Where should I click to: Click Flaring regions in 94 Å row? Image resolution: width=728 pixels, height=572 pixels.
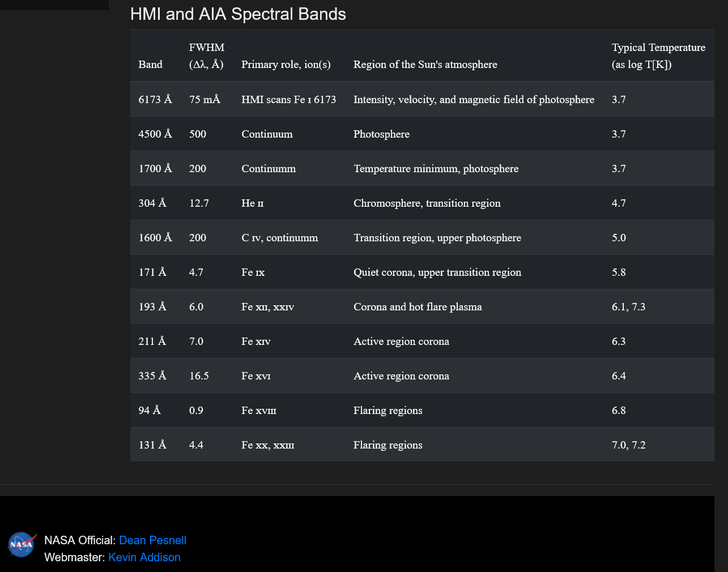coord(388,410)
